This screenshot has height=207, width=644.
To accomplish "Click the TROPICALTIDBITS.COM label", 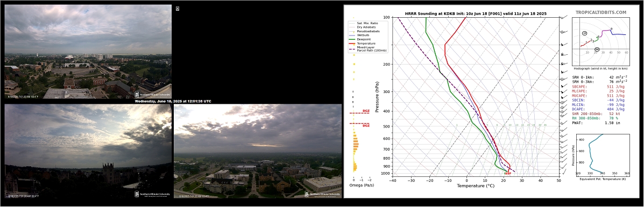I will (x=601, y=13).
